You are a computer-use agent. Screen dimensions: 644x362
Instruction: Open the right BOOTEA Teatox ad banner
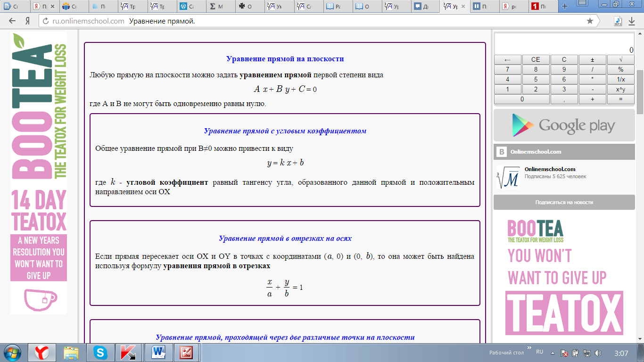pyautogui.click(x=564, y=278)
